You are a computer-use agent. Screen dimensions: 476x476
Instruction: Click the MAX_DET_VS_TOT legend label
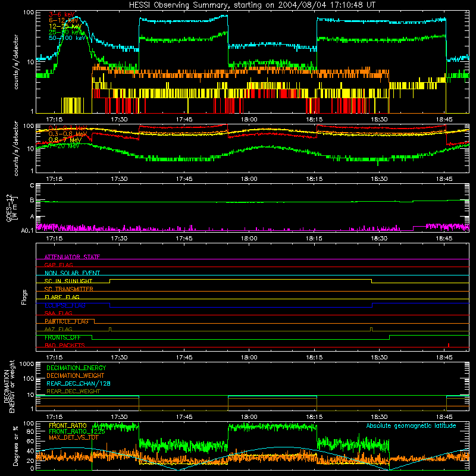[x=74, y=437]
